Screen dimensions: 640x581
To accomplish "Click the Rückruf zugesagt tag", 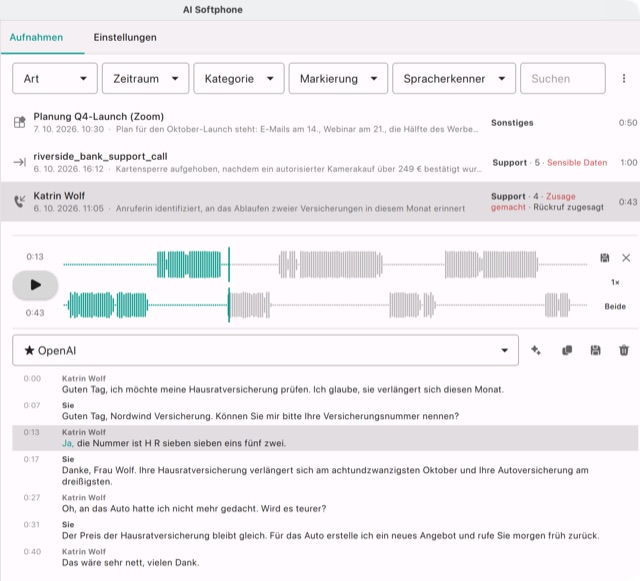I will tap(569, 207).
